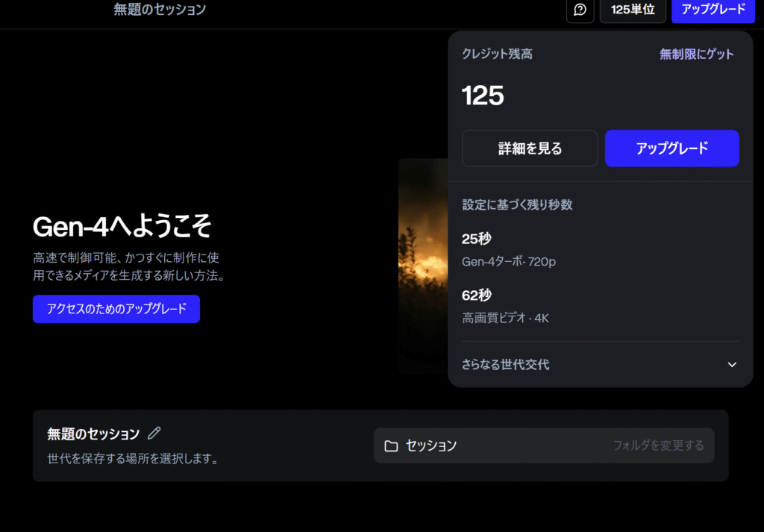Click アクセスのためのアップグレード button

[116, 309]
